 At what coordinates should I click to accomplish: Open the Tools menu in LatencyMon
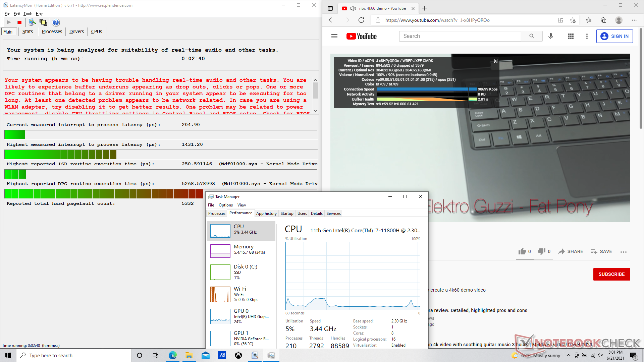coord(28,14)
